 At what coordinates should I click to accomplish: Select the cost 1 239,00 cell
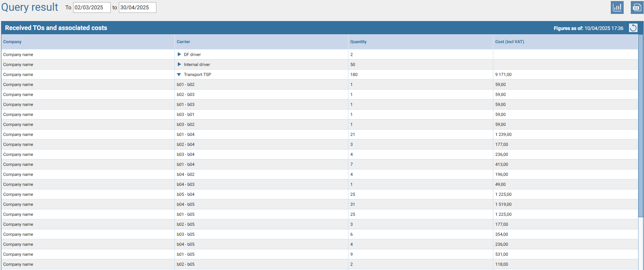tap(565, 134)
